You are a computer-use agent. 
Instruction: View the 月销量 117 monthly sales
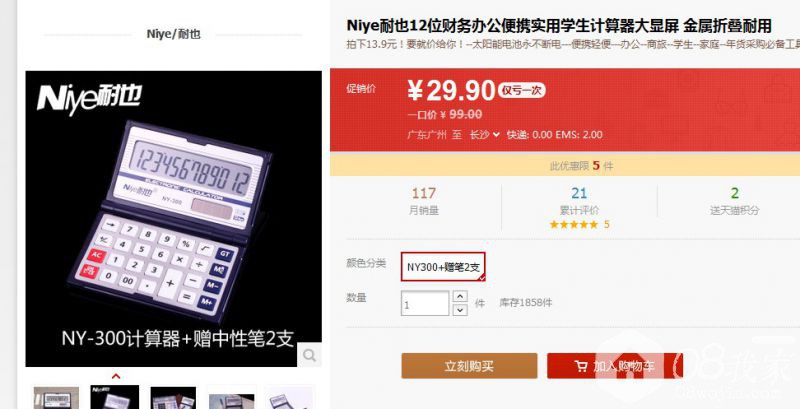(423, 201)
